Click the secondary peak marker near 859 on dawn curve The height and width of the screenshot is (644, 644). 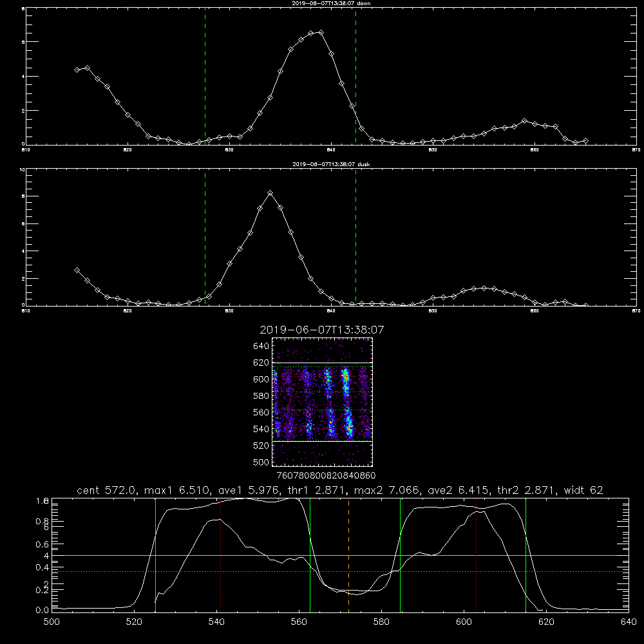pyautogui.click(x=524, y=121)
